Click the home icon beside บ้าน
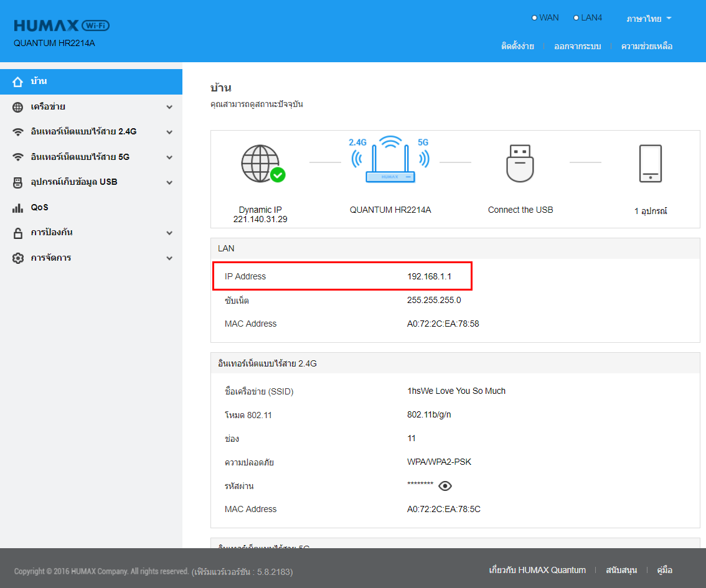 point(17,82)
